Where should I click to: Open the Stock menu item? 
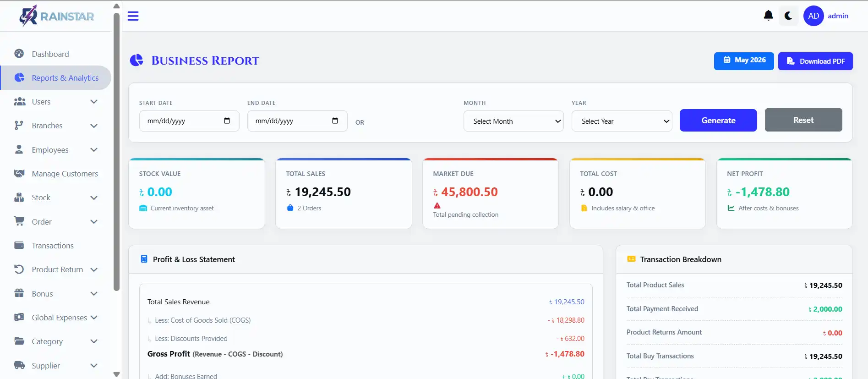click(55, 198)
